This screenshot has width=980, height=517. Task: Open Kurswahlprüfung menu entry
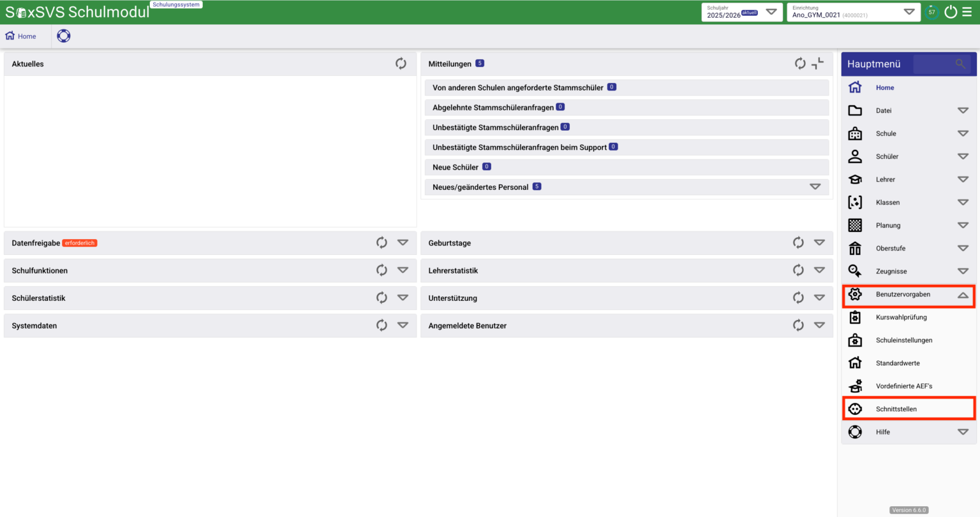(x=901, y=317)
